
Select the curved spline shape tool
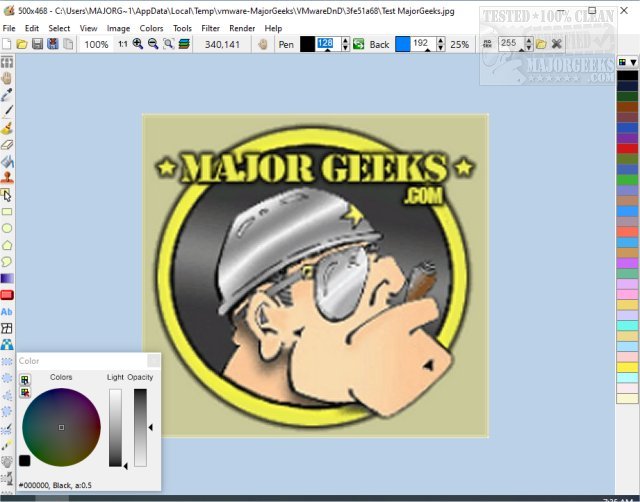[x=7, y=262]
